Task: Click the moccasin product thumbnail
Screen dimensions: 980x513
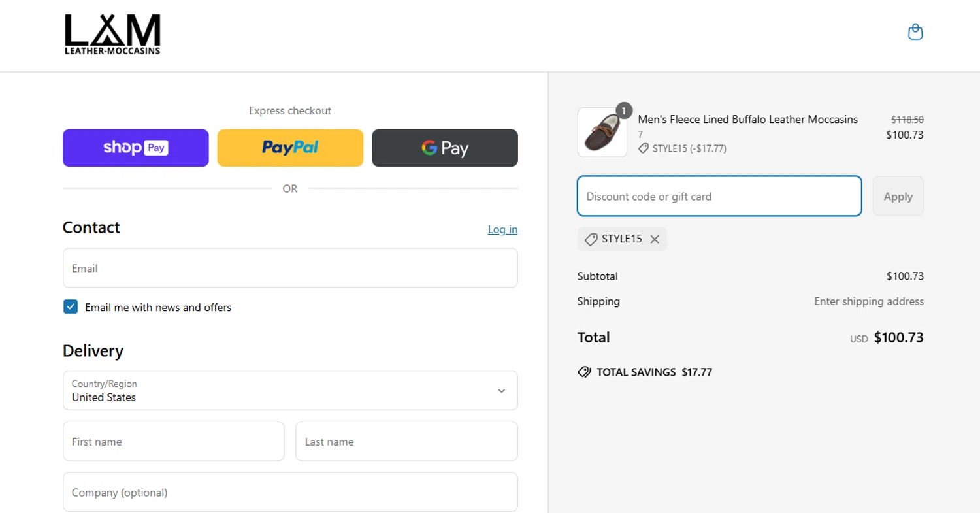Action: point(602,133)
